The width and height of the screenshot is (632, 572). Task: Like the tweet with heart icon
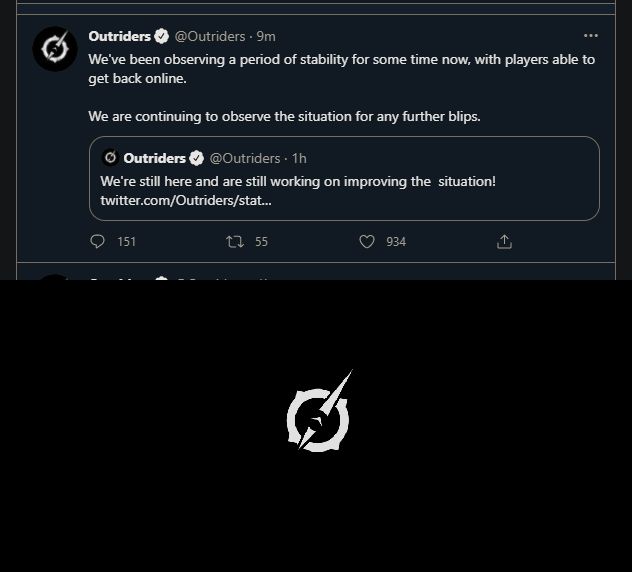click(367, 241)
